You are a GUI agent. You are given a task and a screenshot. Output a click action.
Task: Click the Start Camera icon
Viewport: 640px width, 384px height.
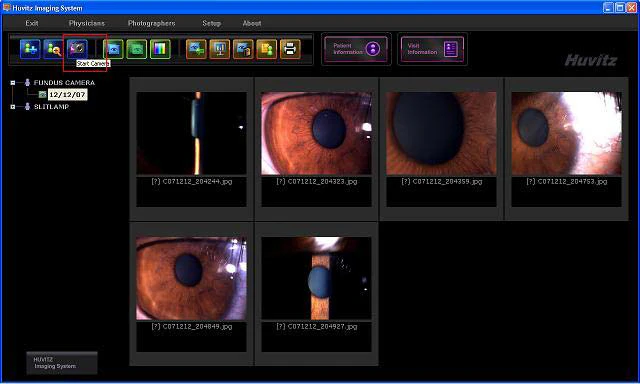77,49
